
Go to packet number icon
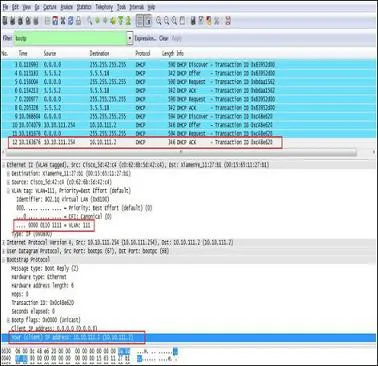113,21
